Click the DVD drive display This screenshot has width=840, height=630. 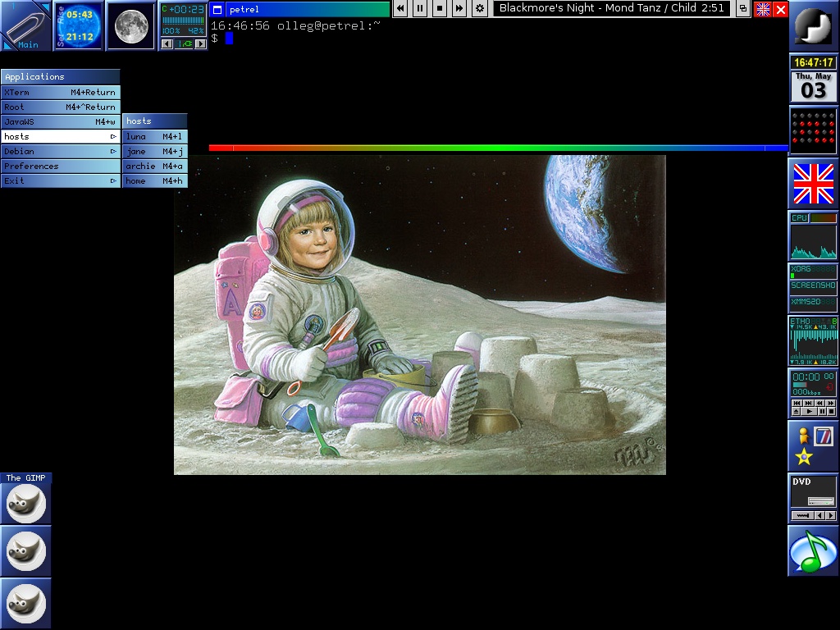click(813, 491)
